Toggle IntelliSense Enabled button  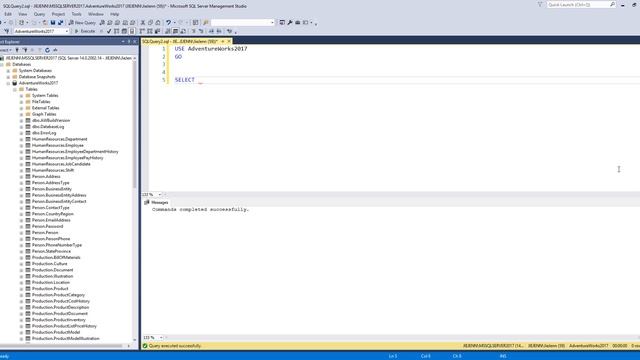132,31
